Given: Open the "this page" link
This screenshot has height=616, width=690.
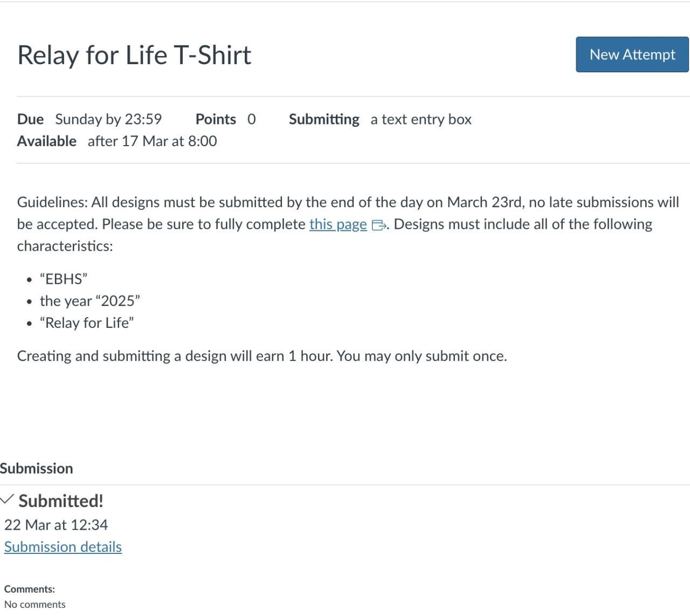Looking at the screenshot, I should [338, 224].
